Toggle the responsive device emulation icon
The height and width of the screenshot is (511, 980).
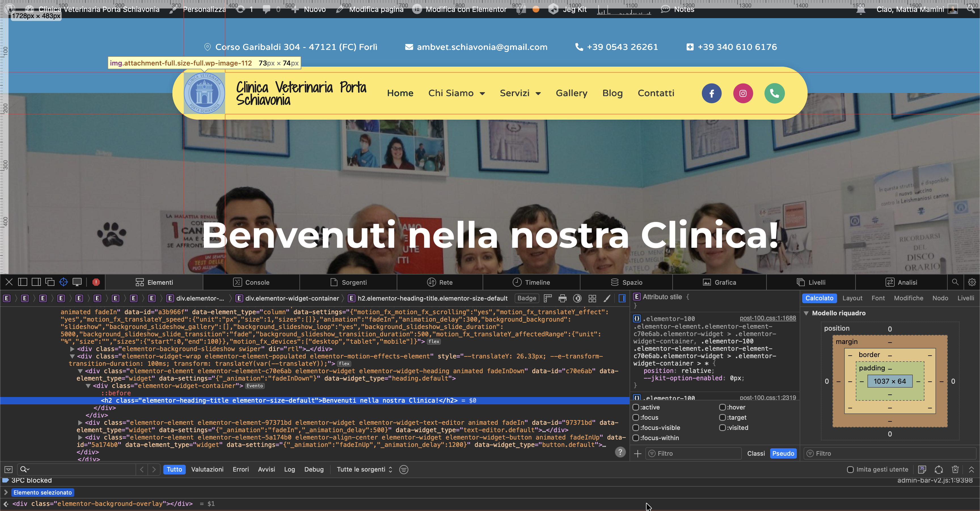(x=77, y=282)
